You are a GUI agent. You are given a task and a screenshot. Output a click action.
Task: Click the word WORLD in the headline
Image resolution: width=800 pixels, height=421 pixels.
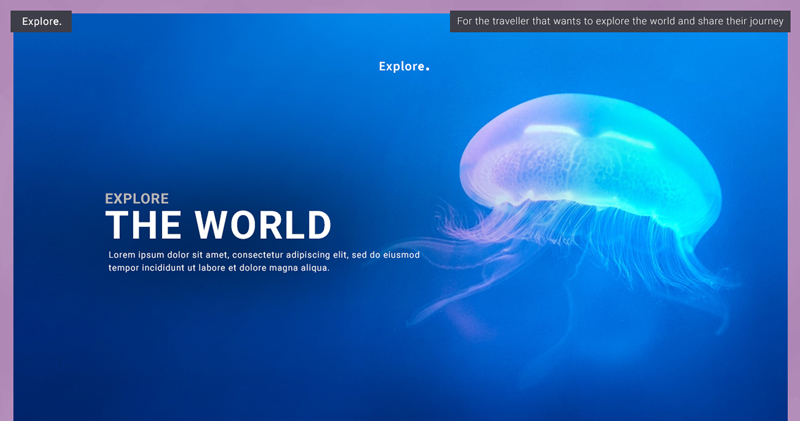click(263, 226)
